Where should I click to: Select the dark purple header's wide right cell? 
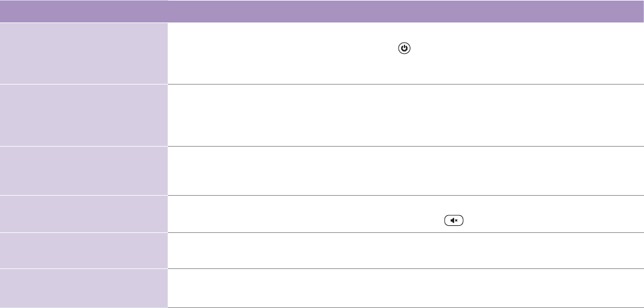pyautogui.click(x=406, y=11)
